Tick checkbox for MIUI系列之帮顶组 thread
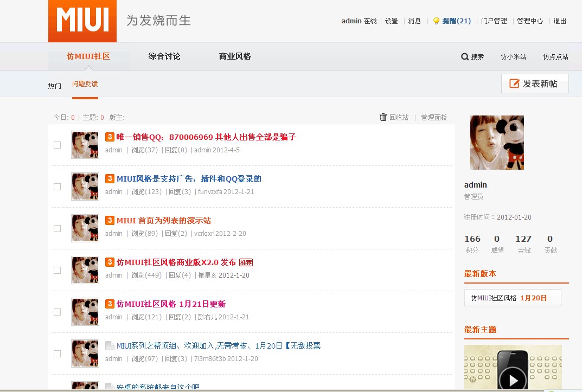582x392 pixels. [x=57, y=354]
